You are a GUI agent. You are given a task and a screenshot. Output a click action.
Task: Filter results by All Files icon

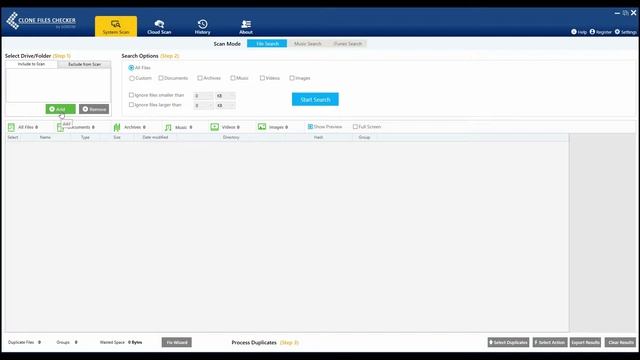pos(11,127)
